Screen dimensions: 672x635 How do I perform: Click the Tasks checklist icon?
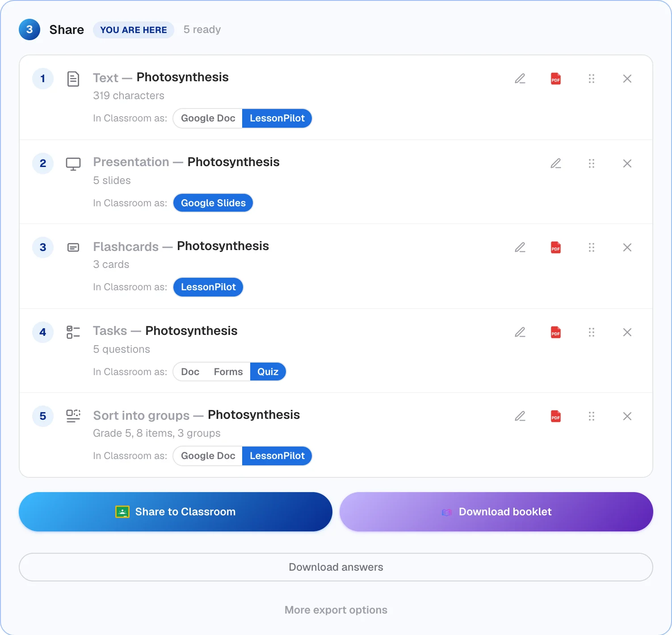pyautogui.click(x=73, y=332)
